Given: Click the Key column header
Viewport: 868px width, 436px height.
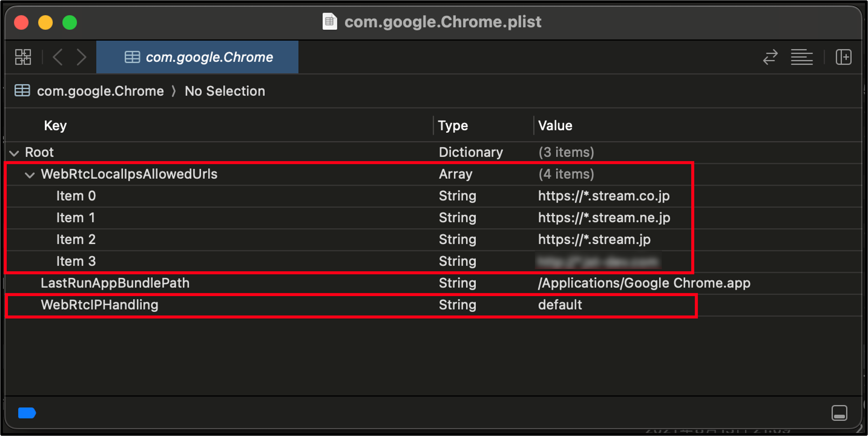Looking at the screenshot, I should coord(55,126).
